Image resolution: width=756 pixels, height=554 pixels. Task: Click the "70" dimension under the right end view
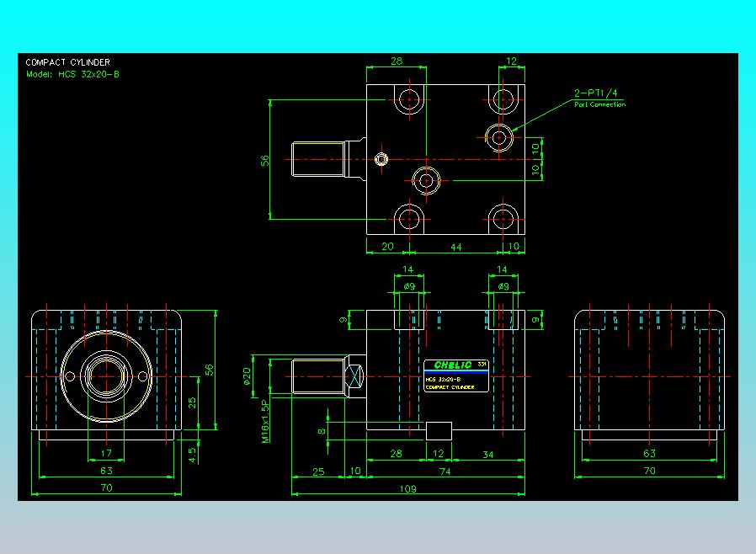coord(649,470)
